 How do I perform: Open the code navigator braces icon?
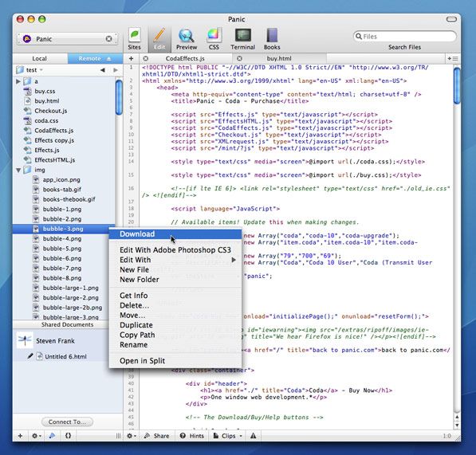point(68,436)
